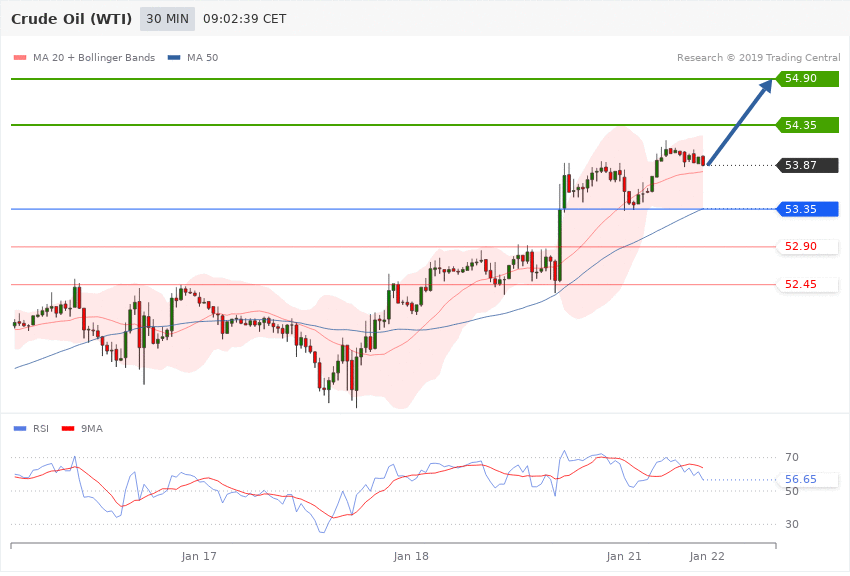Click the 30 MIN timeframe badge
This screenshot has height=576, width=850.
[167, 19]
